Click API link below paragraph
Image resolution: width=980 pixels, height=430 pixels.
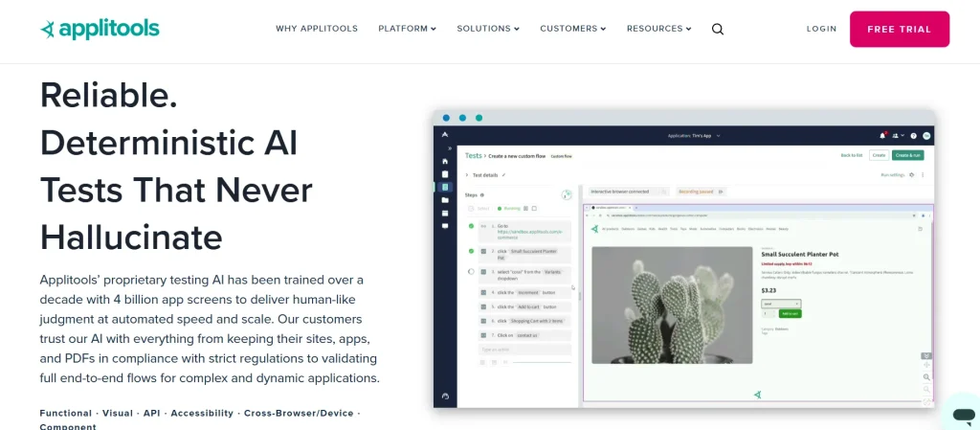tap(152, 413)
